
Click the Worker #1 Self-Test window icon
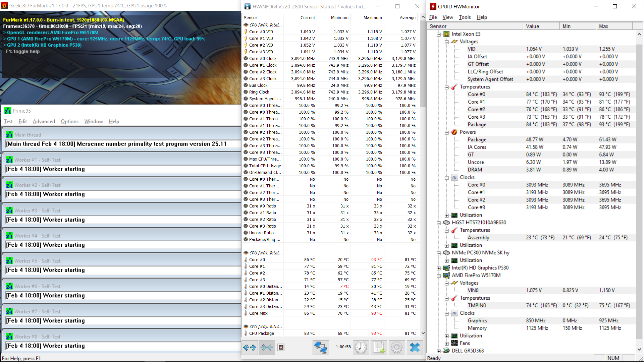[9, 160]
